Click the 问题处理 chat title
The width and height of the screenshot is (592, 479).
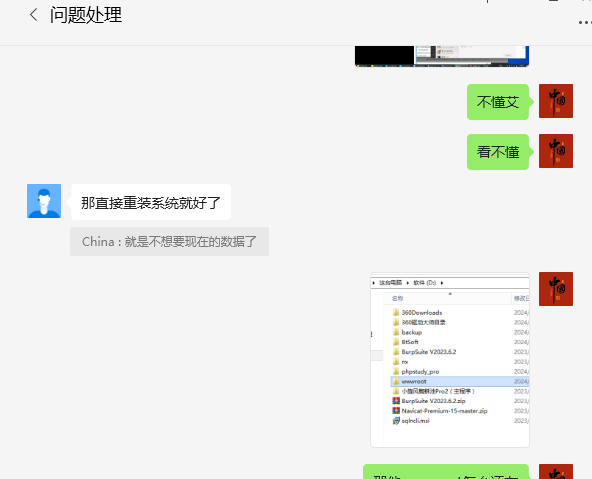click(x=86, y=15)
